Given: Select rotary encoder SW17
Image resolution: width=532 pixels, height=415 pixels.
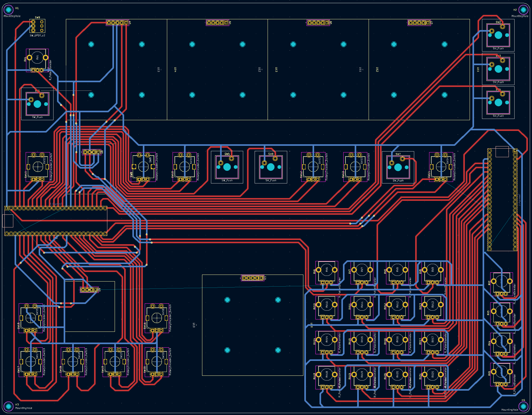Looking at the screenshot, I should (31, 362).
